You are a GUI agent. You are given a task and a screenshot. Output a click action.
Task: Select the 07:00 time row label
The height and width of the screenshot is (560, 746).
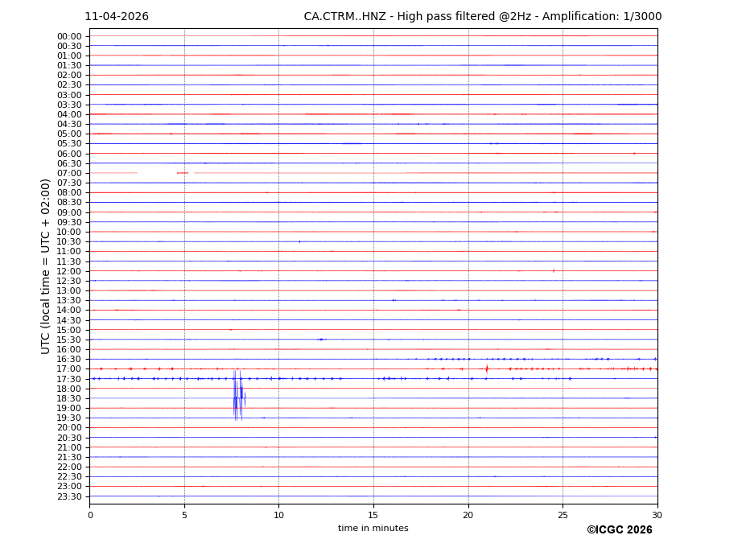point(68,173)
